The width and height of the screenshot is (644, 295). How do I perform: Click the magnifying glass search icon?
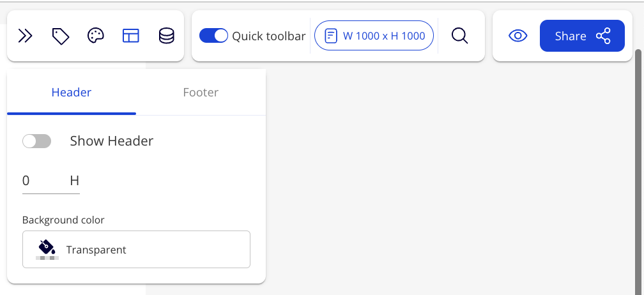tap(460, 36)
